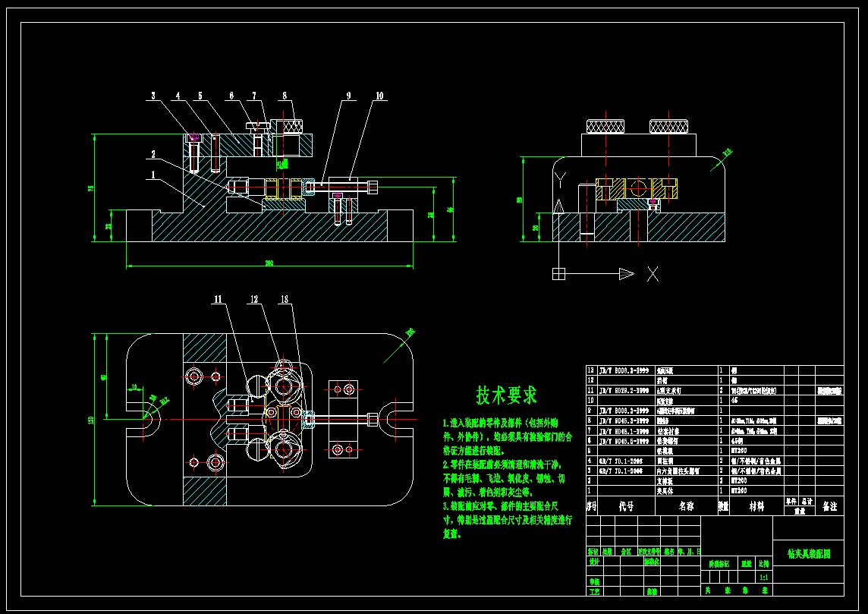Click the '备注' column header in parts list
The height and width of the screenshot is (614, 868).
click(x=829, y=506)
